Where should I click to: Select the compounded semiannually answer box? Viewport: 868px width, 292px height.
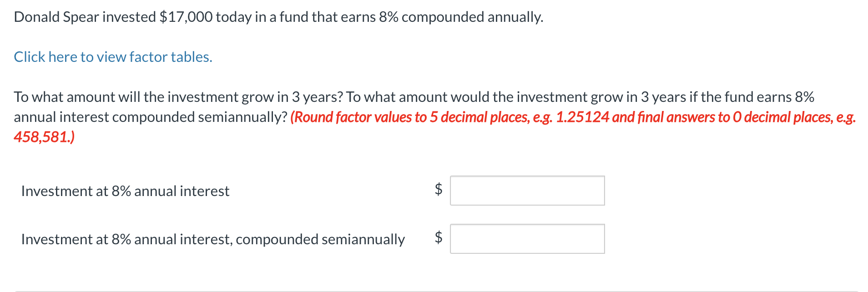point(527,238)
